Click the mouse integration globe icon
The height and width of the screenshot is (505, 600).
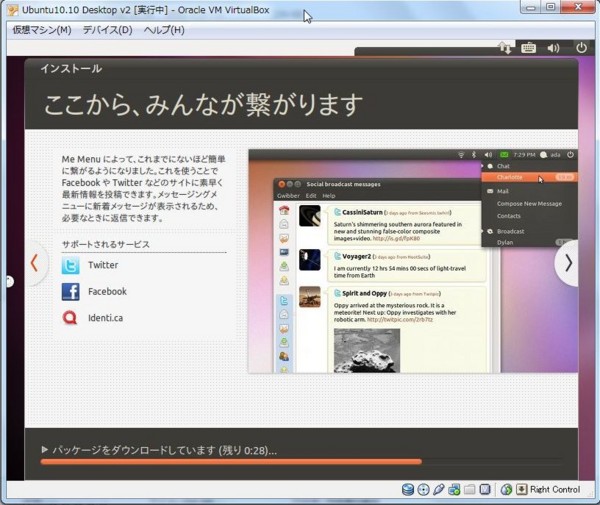(506, 490)
